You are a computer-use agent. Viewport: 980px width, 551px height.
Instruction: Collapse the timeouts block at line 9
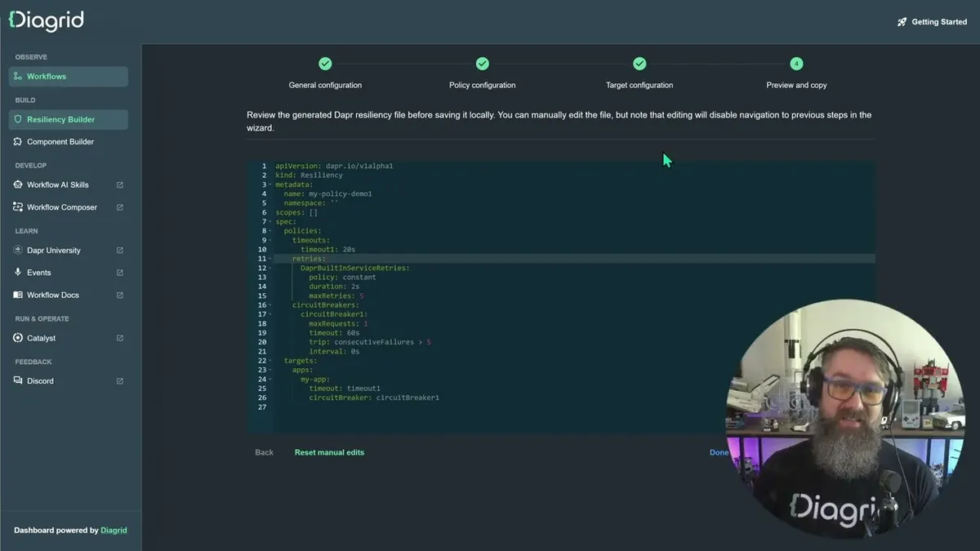[x=270, y=240]
